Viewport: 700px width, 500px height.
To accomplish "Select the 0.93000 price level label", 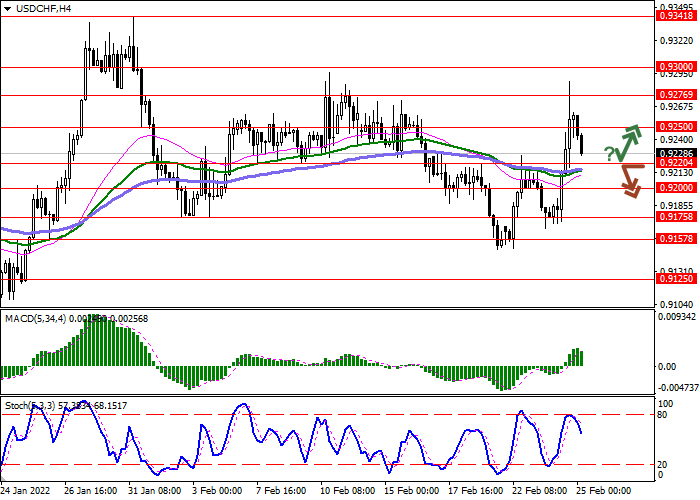I will tap(676, 67).
